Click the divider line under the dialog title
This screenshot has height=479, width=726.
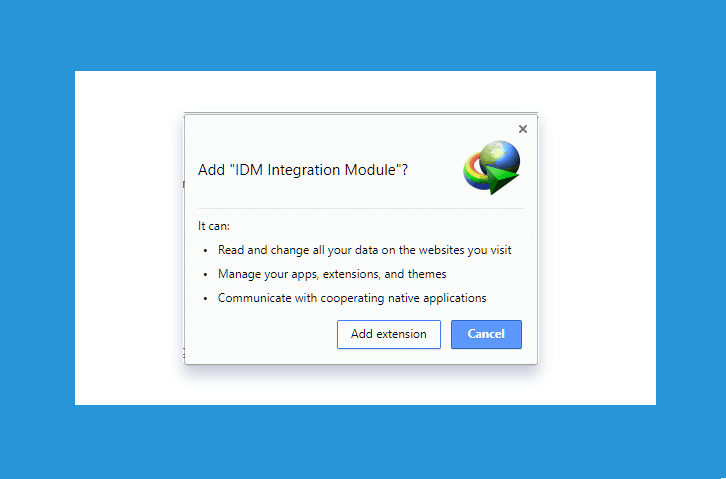(x=361, y=209)
